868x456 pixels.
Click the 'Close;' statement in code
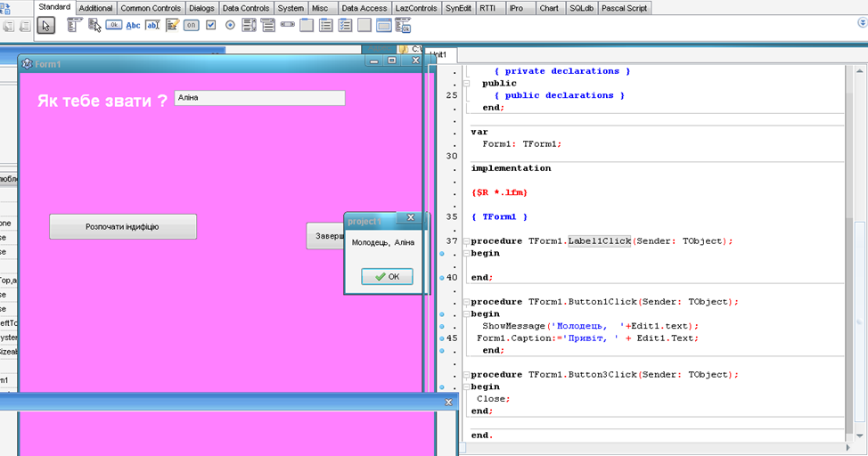point(493,399)
